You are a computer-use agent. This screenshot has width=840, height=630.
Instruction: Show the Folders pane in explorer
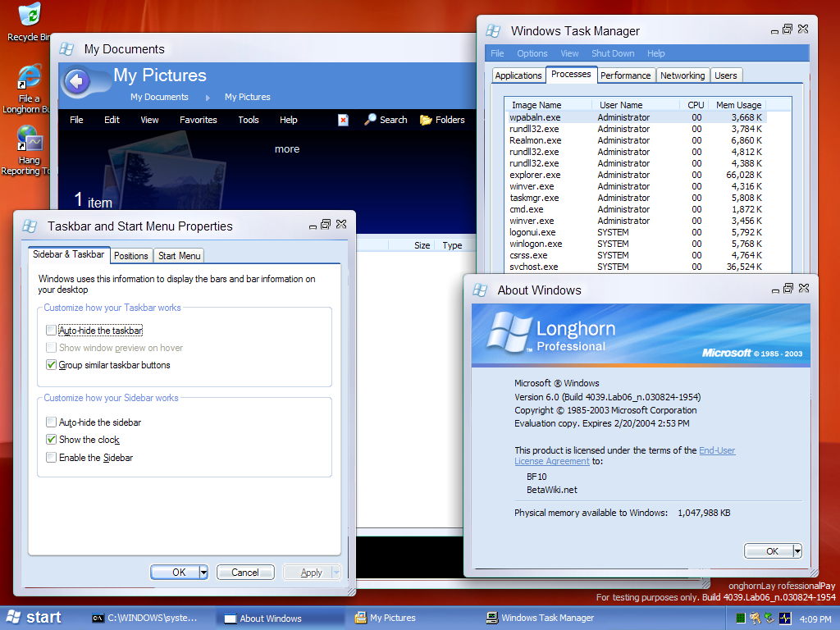(442, 120)
